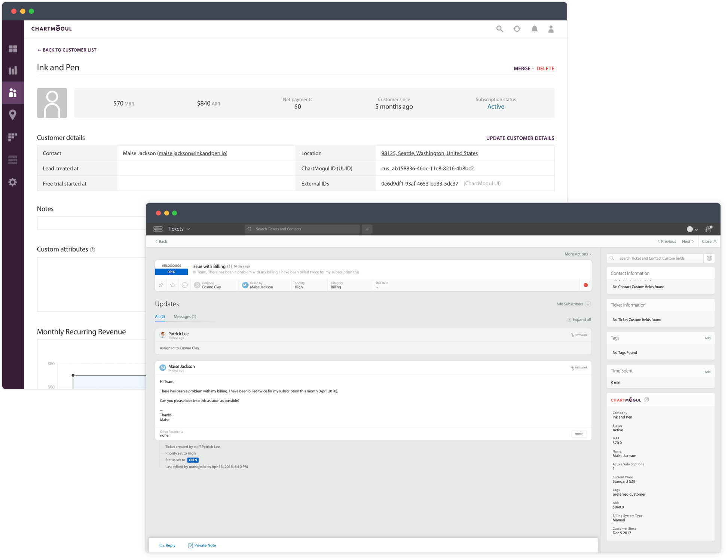Click Update Customer Details link
728x560 pixels.
pos(520,138)
